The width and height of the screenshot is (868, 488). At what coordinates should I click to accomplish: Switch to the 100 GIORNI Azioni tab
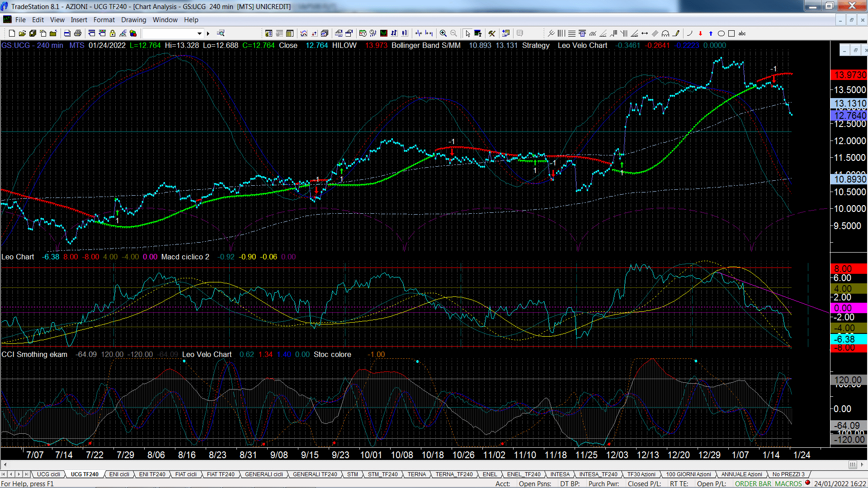coord(689,474)
